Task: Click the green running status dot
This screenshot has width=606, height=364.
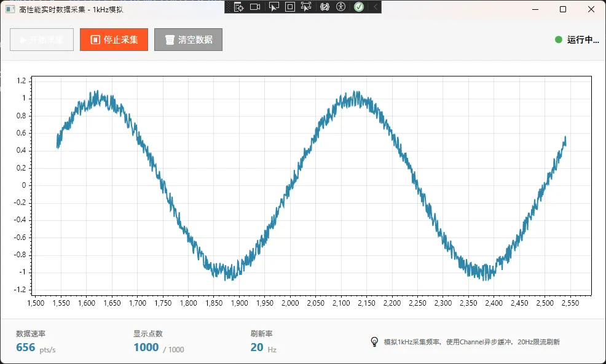Action: tap(558, 40)
